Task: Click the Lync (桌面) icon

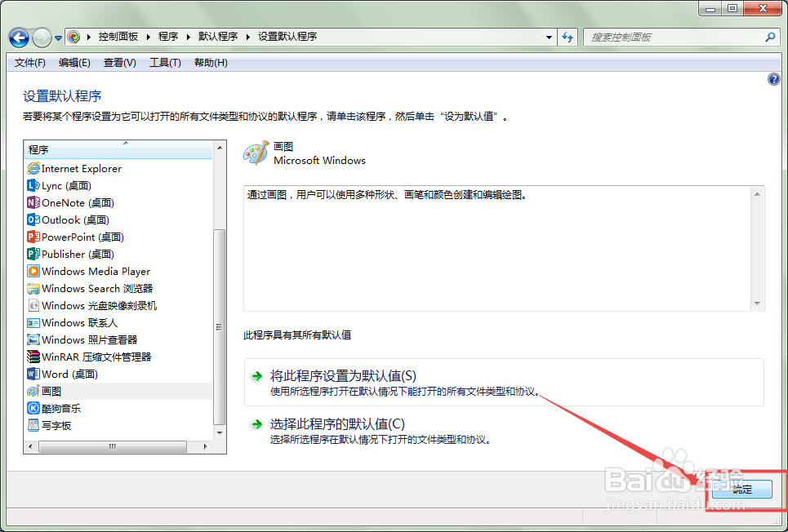Action: point(33,185)
